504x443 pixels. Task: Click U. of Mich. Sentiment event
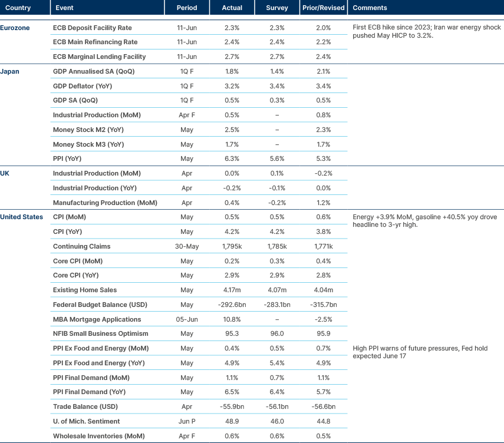(87, 421)
